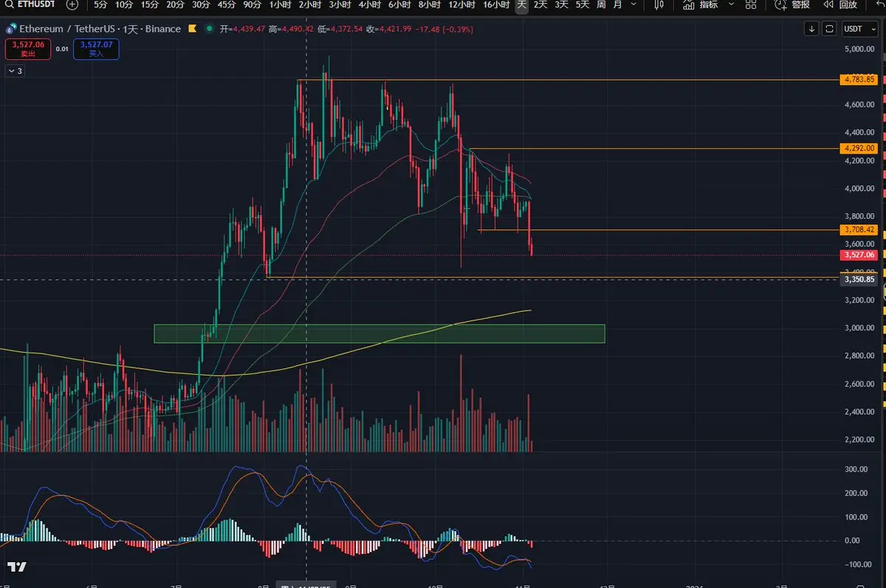Select the 15分 interval

pos(149,4)
